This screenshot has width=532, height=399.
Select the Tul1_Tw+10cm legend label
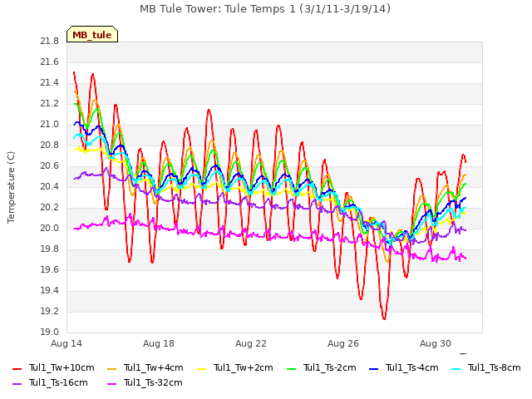coord(62,367)
